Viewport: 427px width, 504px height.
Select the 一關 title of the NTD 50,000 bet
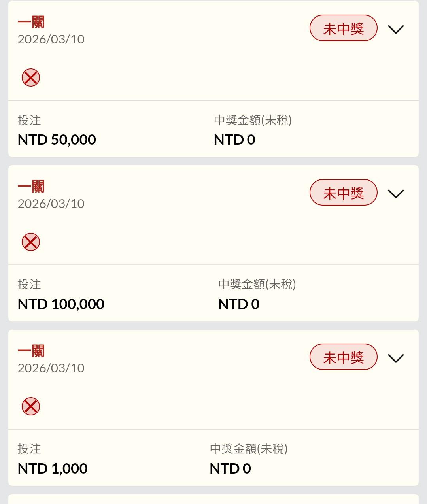[31, 22]
